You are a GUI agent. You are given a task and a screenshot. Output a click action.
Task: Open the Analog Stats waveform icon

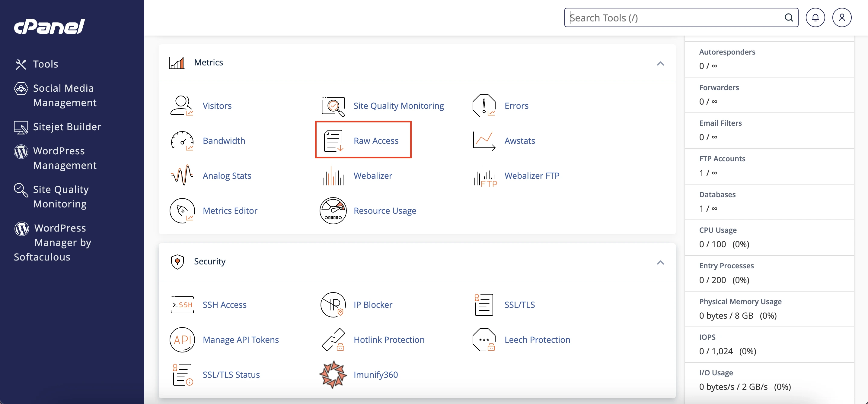tap(182, 175)
